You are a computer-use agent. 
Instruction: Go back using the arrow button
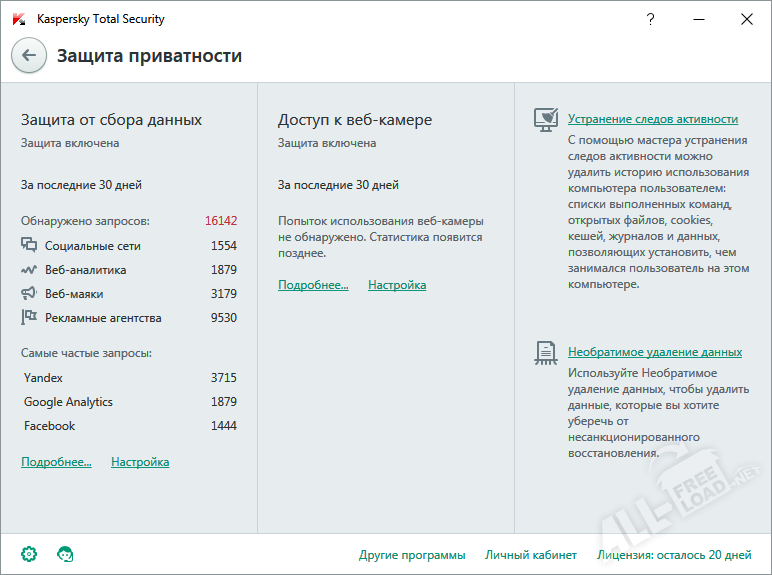pyautogui.click(x=29, y=56)
